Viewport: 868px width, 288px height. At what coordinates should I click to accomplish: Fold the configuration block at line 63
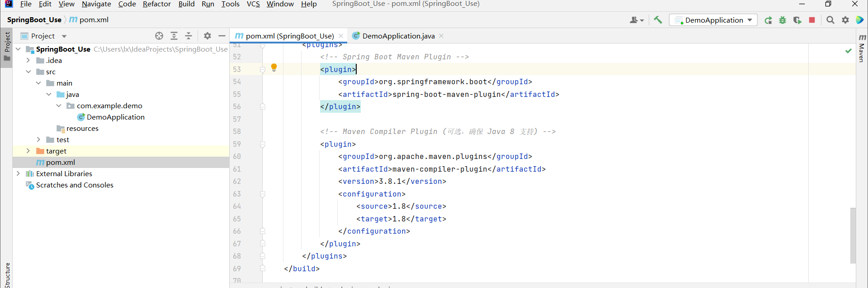pyautogui.click(x=262, y=194)
